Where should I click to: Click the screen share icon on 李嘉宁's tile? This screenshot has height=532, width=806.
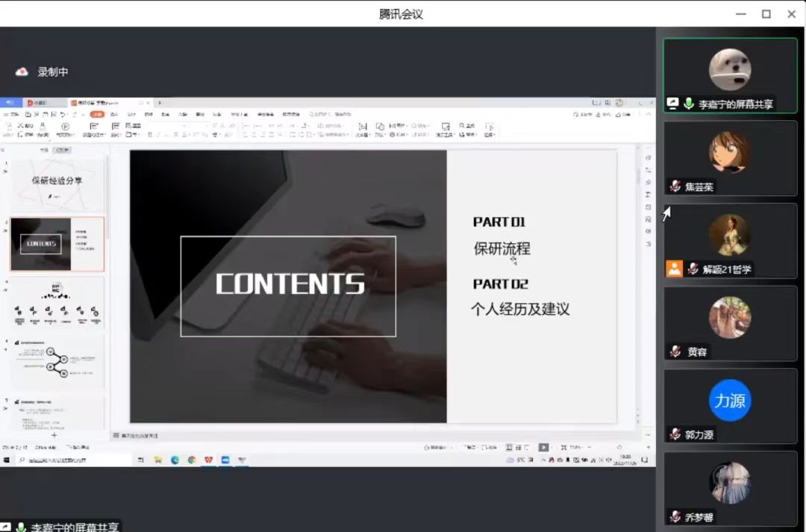pyautogui.click(x=672, y=104)
